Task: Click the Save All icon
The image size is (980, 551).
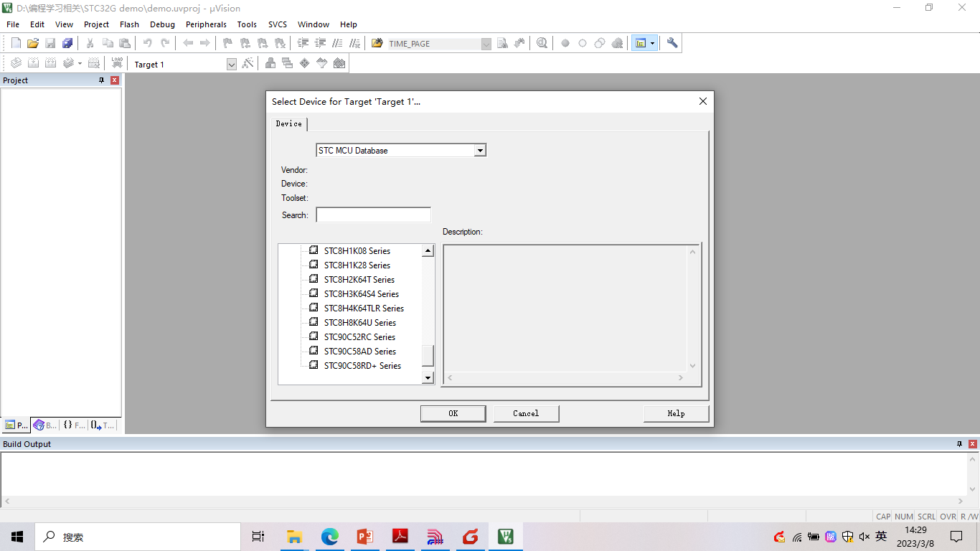Action: [67, 43]
